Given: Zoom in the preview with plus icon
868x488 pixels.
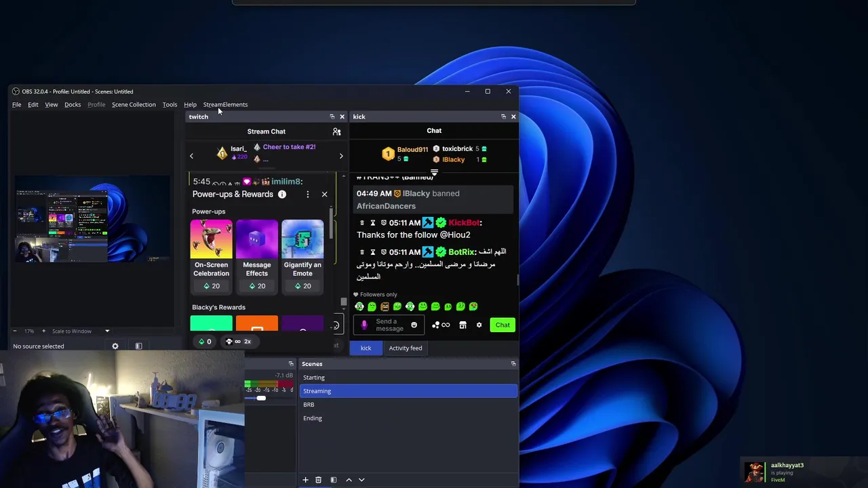Looking at the screenshot, I should point(43,331).
